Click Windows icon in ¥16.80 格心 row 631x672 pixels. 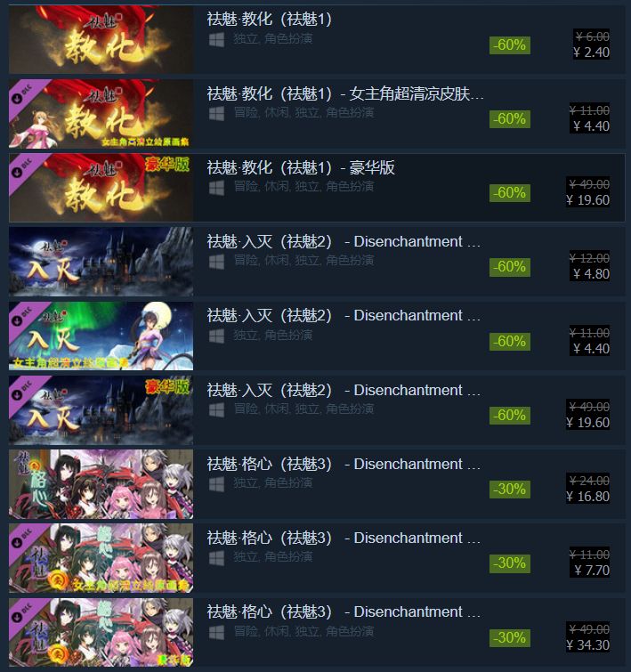click(x=216, y=484)
